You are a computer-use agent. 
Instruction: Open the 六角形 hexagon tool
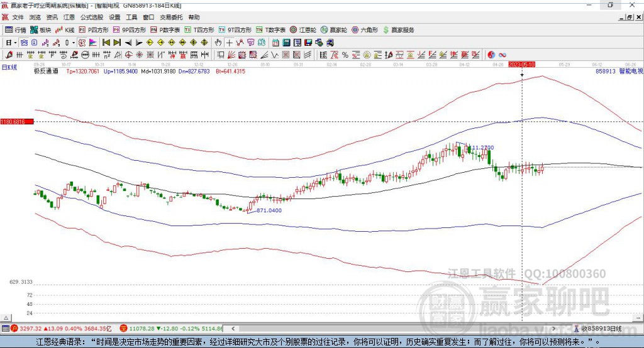coord(365,30)
